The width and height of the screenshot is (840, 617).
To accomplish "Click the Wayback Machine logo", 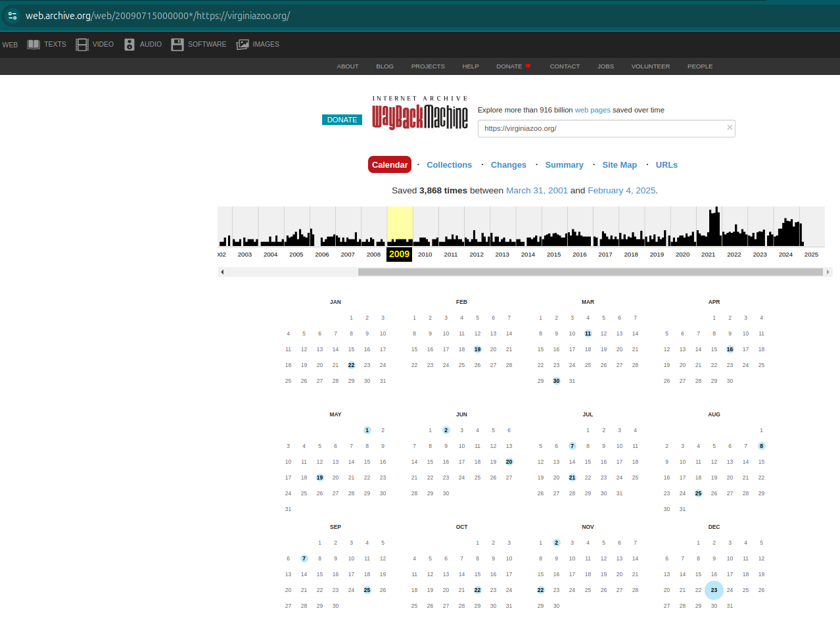I will [x=420, y=112].
